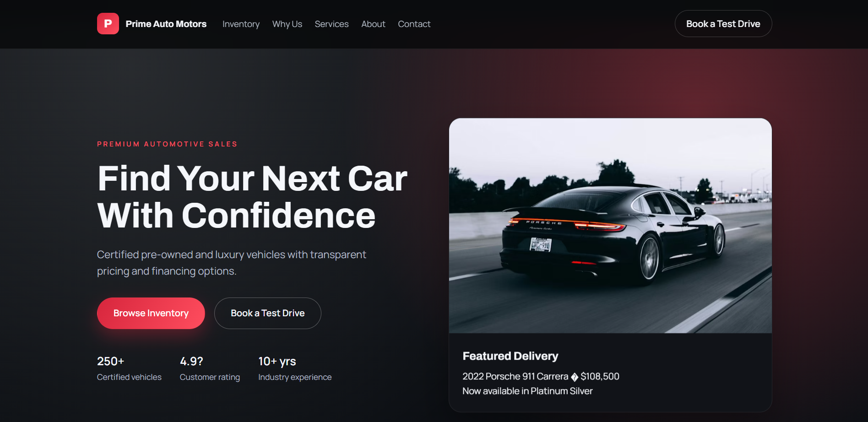Open the Prime Auto Motors home link

click(x=166, y=24)
